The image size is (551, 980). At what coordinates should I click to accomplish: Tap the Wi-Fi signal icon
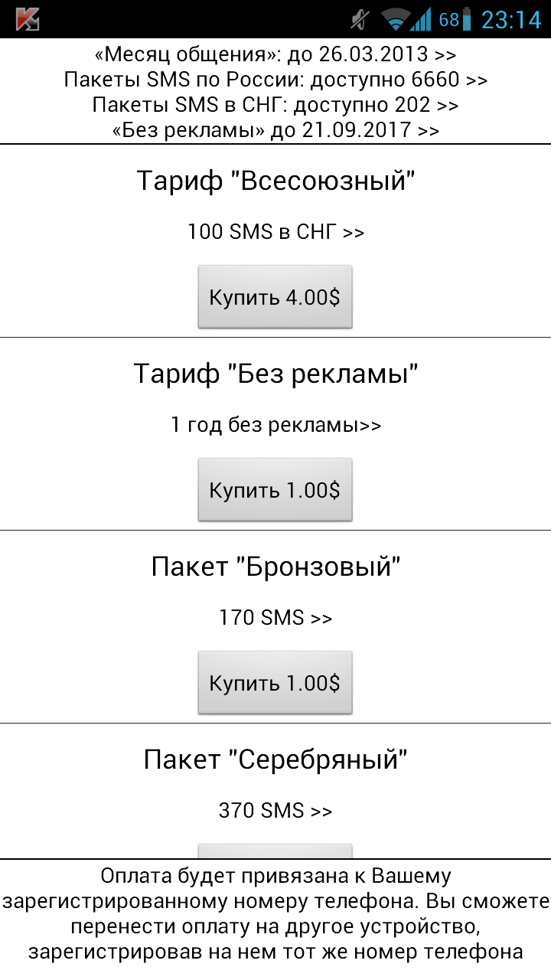396,20
